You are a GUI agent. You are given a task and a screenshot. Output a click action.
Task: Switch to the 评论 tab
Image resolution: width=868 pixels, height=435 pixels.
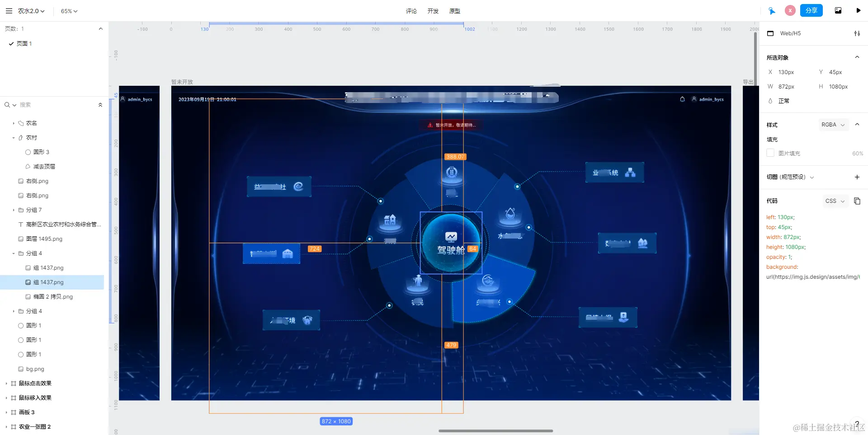[411, 11]
